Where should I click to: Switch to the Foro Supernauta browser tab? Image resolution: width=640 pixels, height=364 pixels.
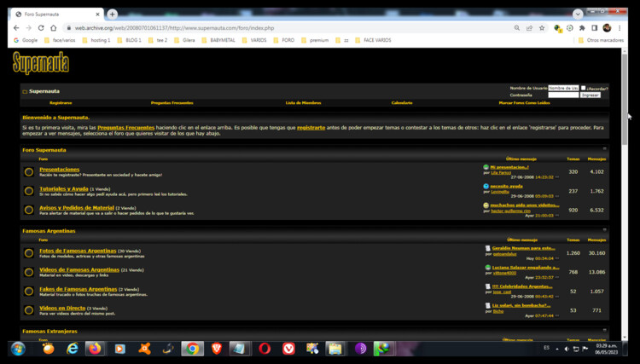point(56,14)
